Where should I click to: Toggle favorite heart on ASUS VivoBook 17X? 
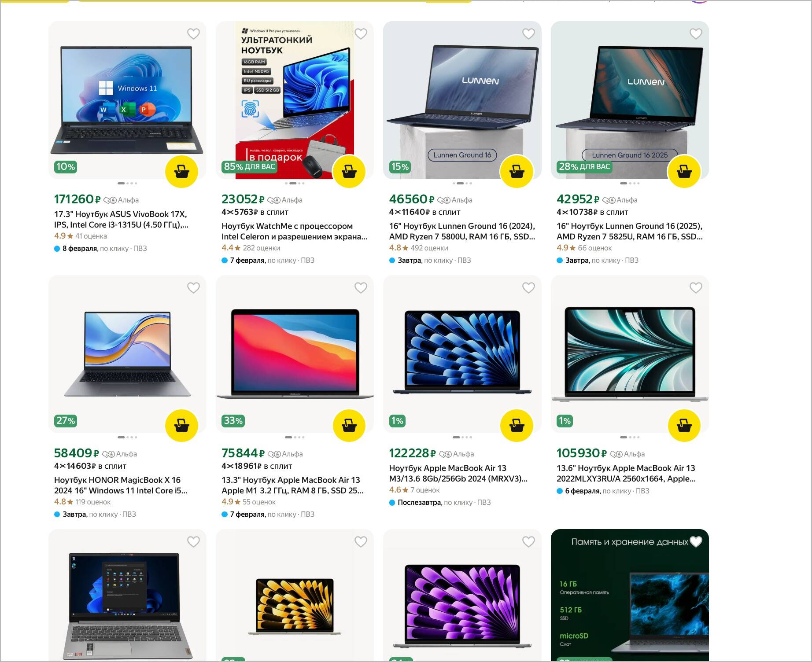tap(193, 34)
